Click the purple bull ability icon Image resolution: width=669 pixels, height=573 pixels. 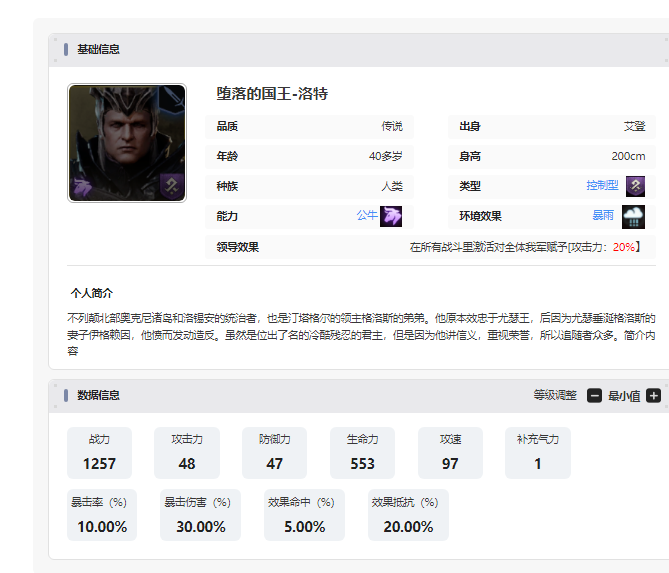(391, 216)
